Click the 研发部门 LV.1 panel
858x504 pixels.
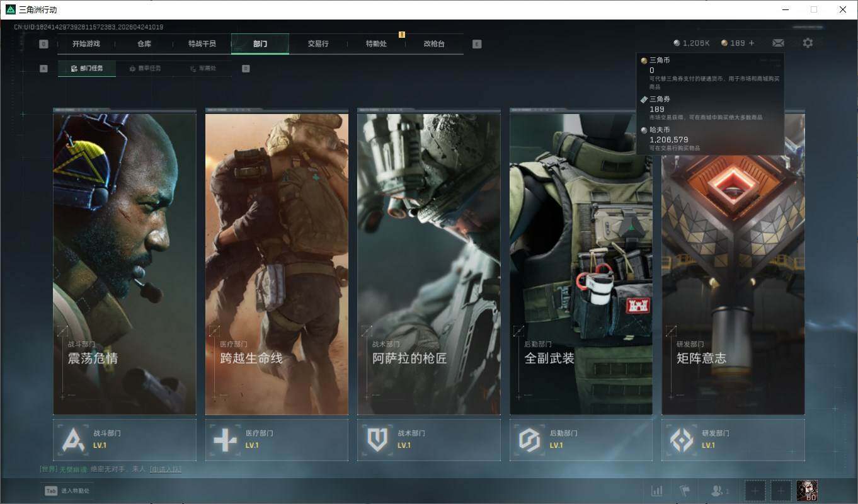click(733, 440)
